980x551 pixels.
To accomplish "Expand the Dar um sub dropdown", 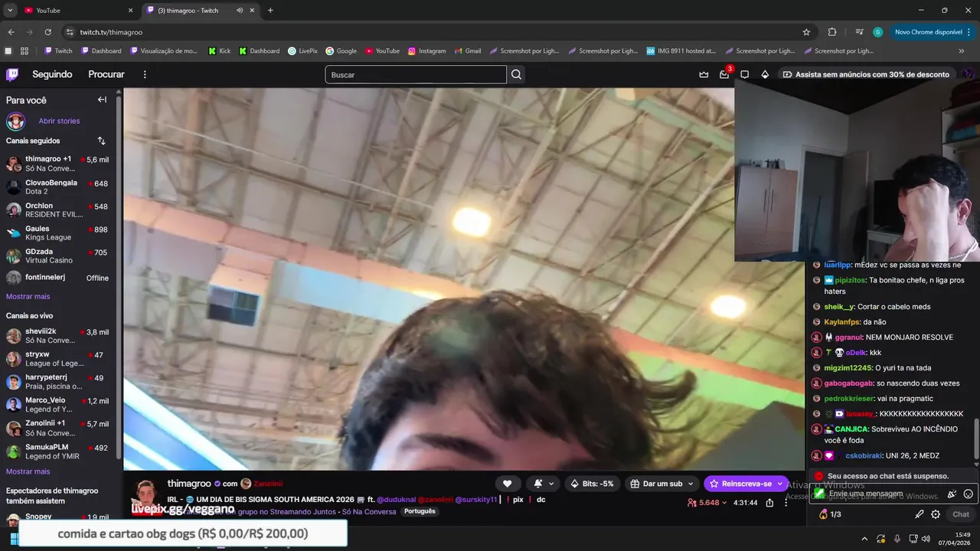I will (691, 484).
